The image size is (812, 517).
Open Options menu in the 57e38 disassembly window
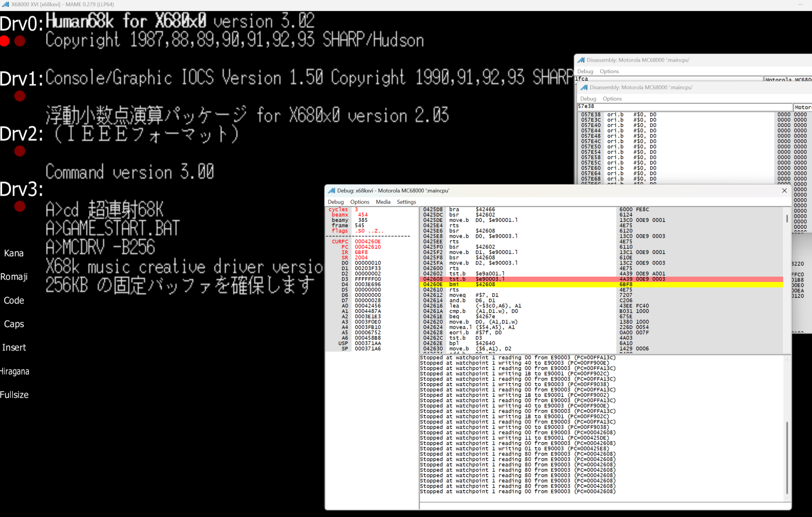click(x=612, y=99)
